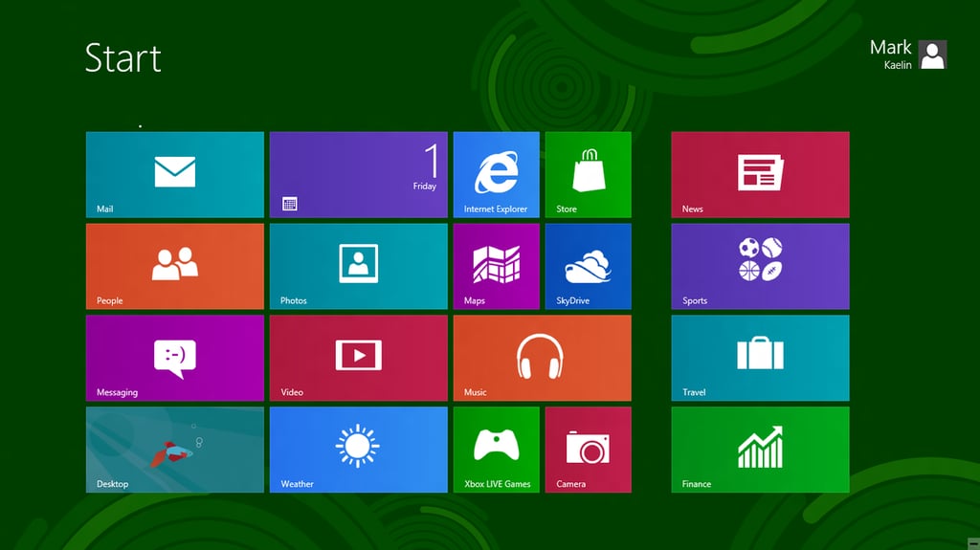Open the Store shopping bag tile
Screen dimensions: 980x550
tap(589, 174)
